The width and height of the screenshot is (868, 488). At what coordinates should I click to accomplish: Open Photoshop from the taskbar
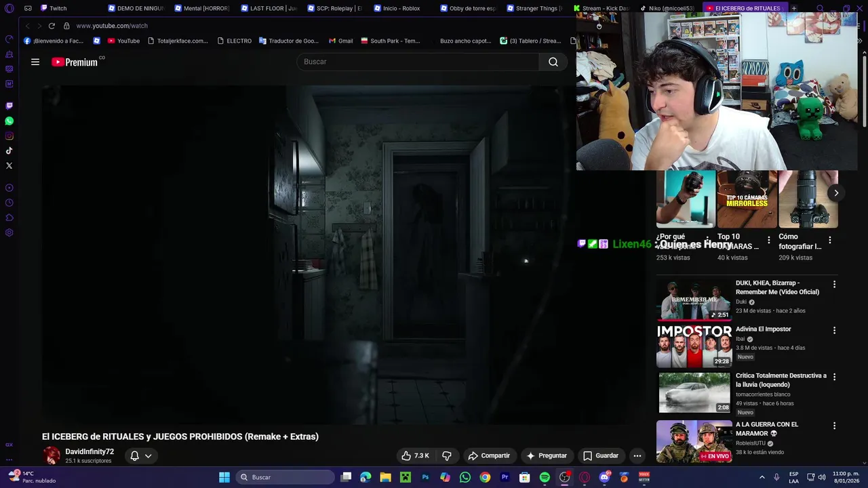click(x=425, y=477)
